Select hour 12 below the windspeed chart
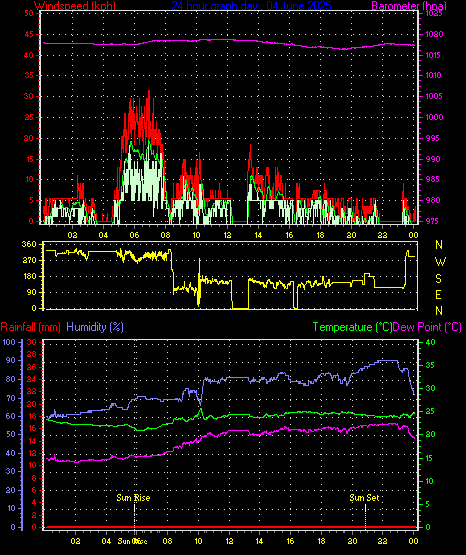Image resolution: width=466 pixels, height=555 pixels. point(227,235)
